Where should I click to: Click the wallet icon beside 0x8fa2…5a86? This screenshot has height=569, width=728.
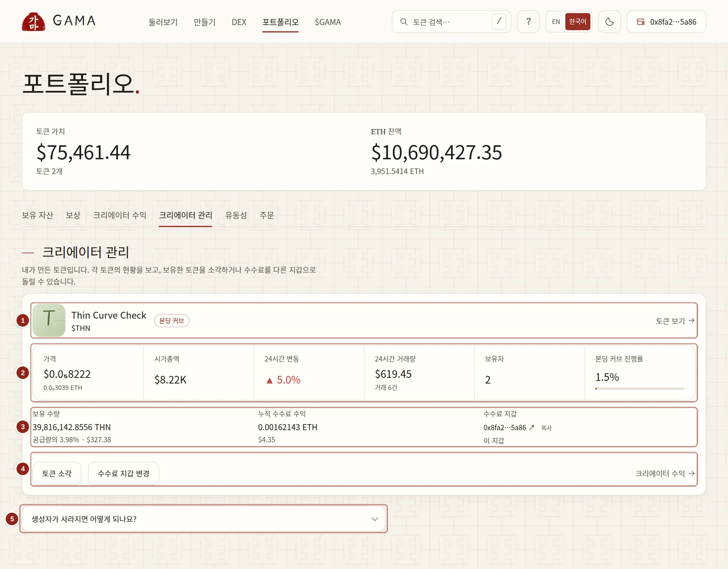641,22
